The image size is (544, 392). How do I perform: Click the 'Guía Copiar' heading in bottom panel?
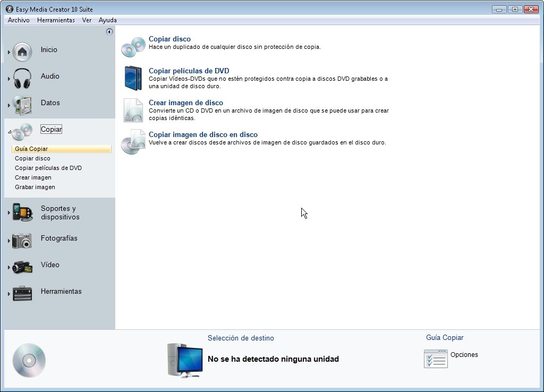[x=445, y=337]
